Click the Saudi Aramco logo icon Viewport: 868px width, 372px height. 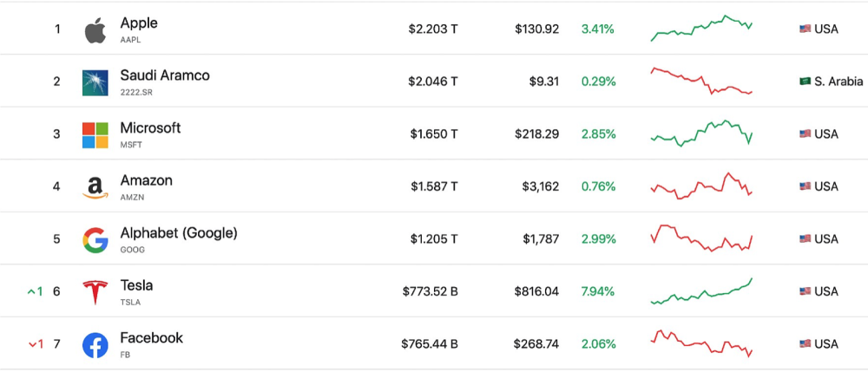(x=95, y=82)
